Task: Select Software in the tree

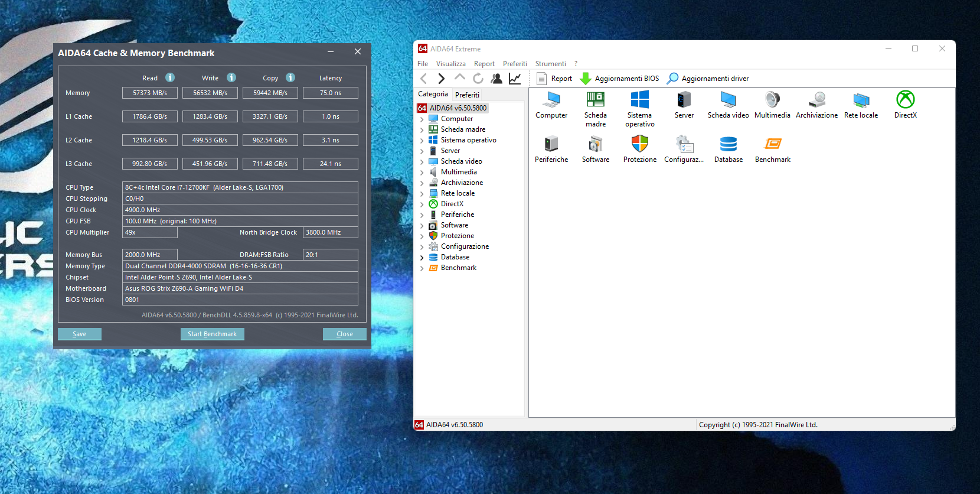Action: coord(454,225)
